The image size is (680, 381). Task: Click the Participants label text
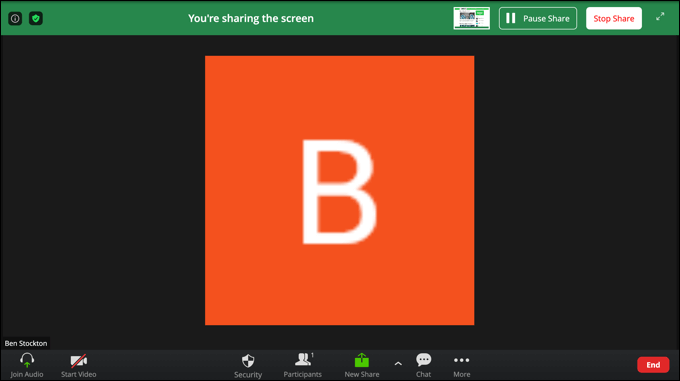(x=303, y=374)
